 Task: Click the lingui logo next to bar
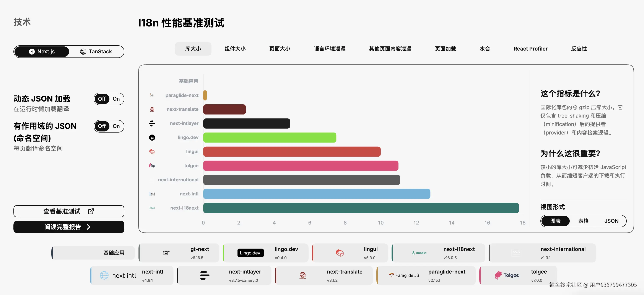pyautogui.click(x=152, y=152)
